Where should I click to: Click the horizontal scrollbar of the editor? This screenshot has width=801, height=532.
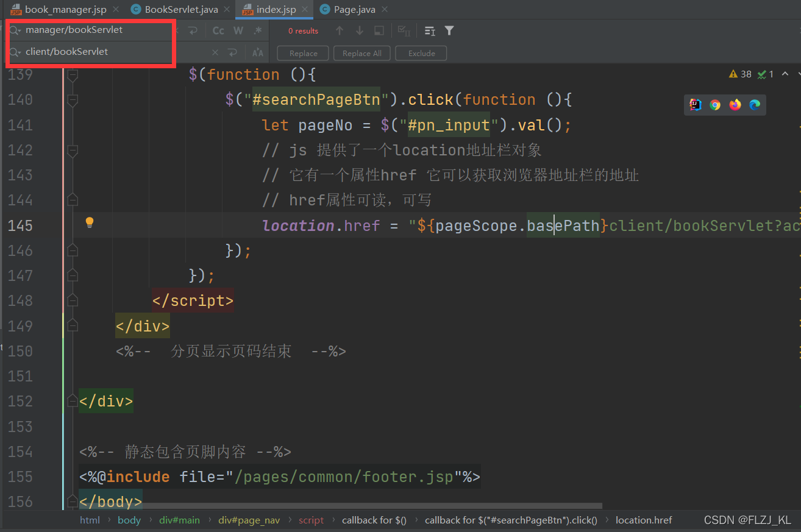[341, 506]
